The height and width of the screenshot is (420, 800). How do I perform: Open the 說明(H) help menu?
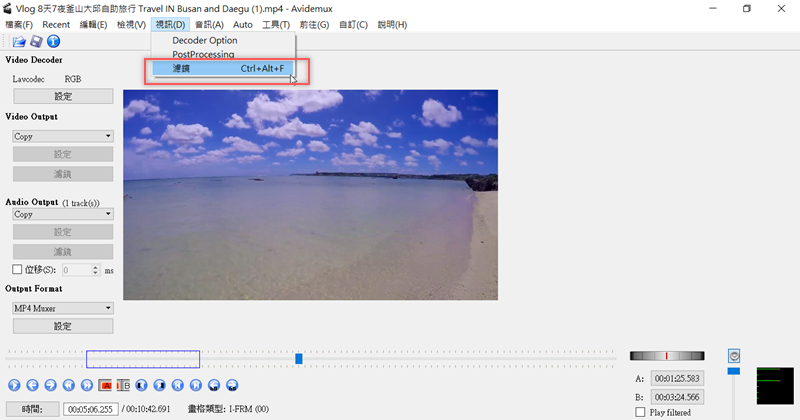392,24
